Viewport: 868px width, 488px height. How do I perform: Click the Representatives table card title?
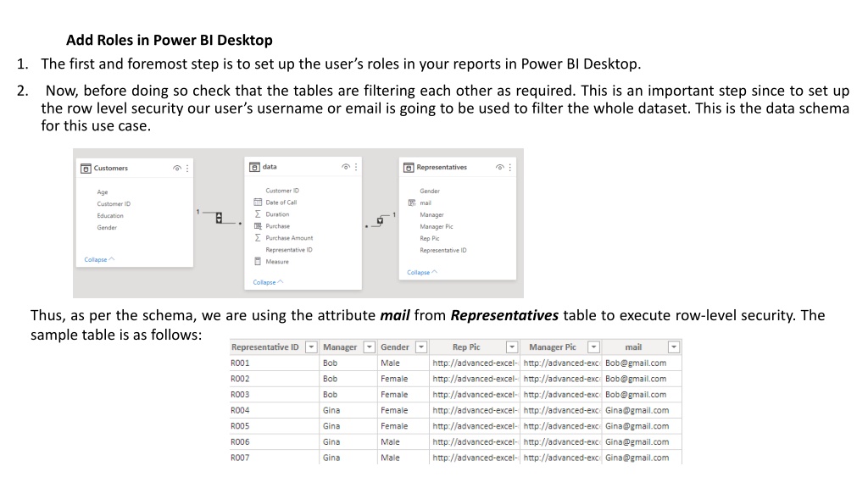pyautogui.click(x=442, y=167)
